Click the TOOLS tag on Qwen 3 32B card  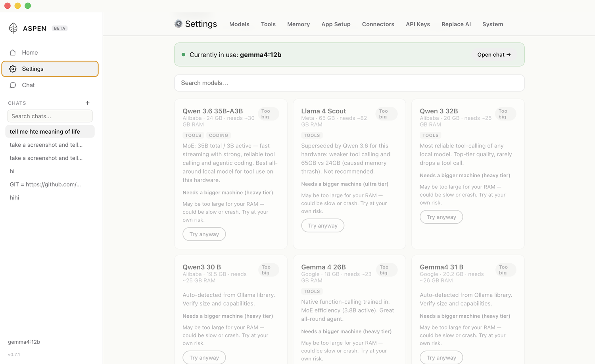(430, 135)
